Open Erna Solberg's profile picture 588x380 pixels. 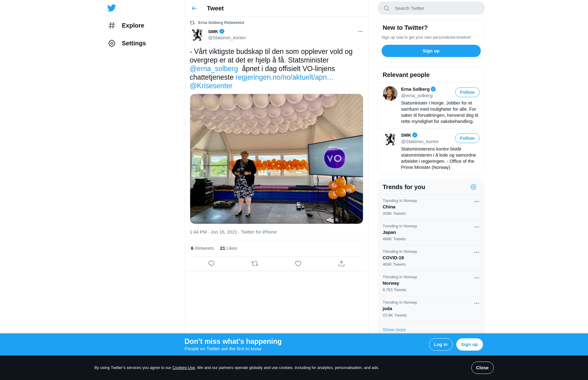click(x=390, y=93)
